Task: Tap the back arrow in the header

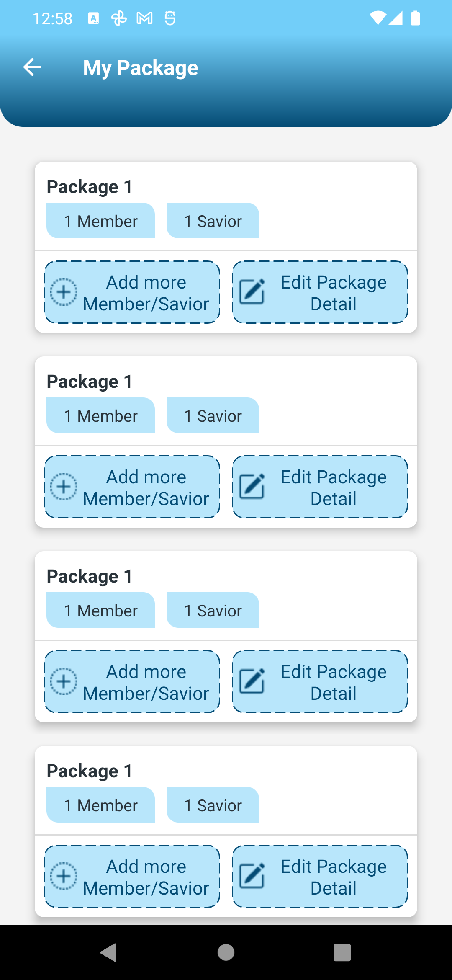Action: pyautogui.click(x=32, y=67)
